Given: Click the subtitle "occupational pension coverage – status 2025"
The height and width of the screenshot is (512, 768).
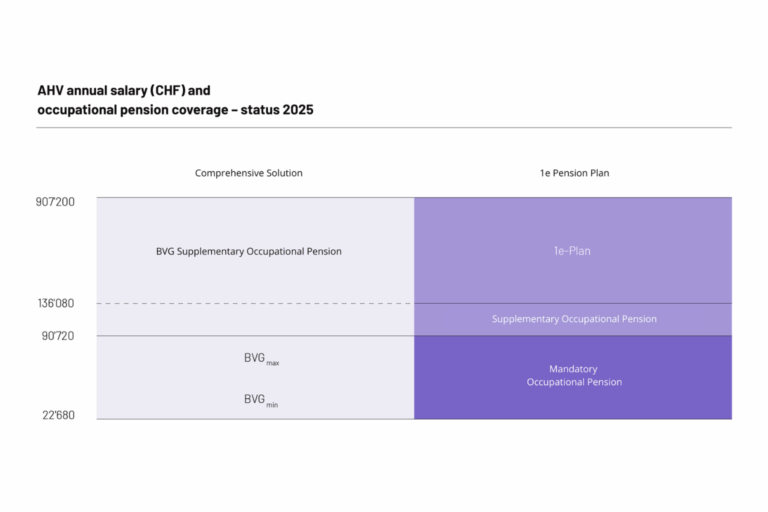Looking at the screenshot, I should (x=175, y=110).
